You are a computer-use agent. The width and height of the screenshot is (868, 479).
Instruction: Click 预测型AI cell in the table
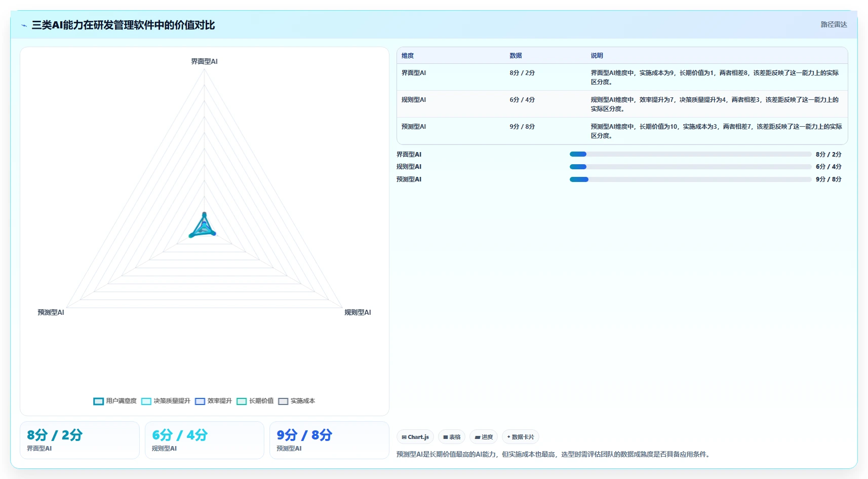click(414, 127)
